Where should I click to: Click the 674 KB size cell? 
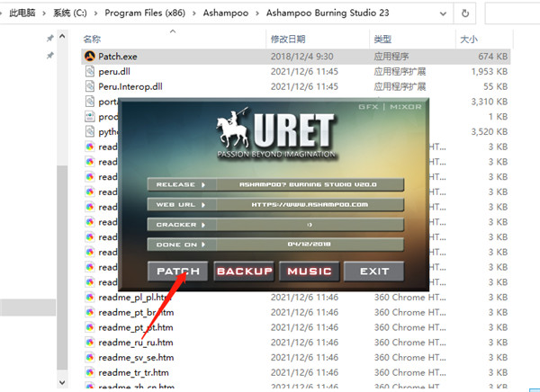493,57
